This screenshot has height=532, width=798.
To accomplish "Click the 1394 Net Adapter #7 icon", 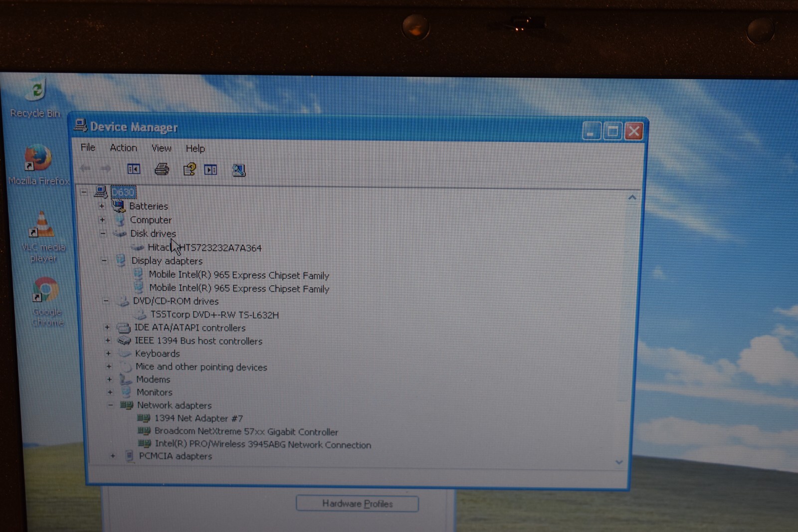I will 144,418.
